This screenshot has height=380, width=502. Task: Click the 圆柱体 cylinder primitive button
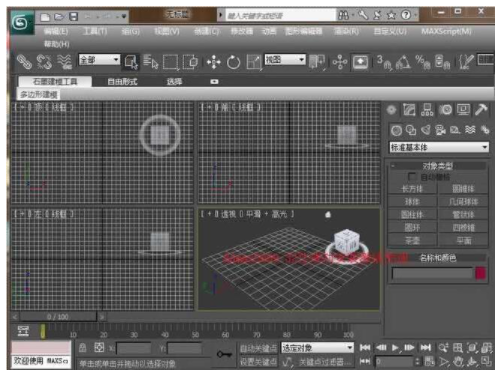pyautogui.click(x=412, y=215)
